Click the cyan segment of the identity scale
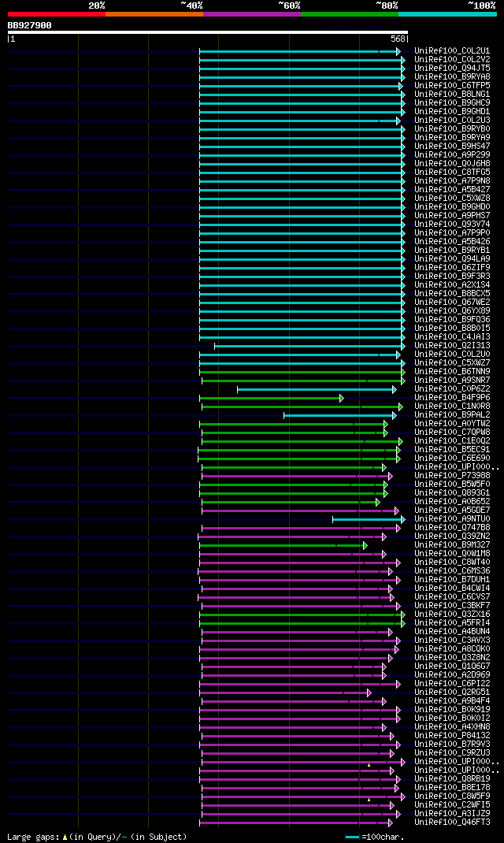The width and height of the screenshot is (504, 843). (447, 14)
